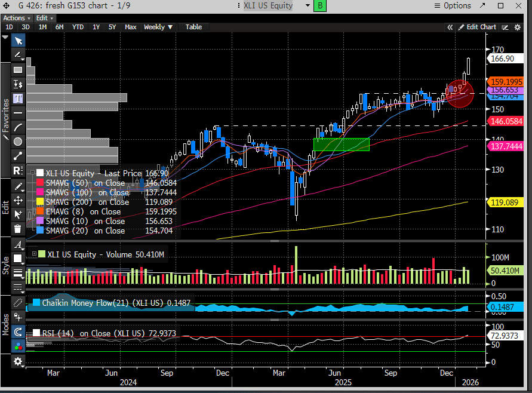
Task: Select the arrow pointer tool
Action: [x=18, y=41]
